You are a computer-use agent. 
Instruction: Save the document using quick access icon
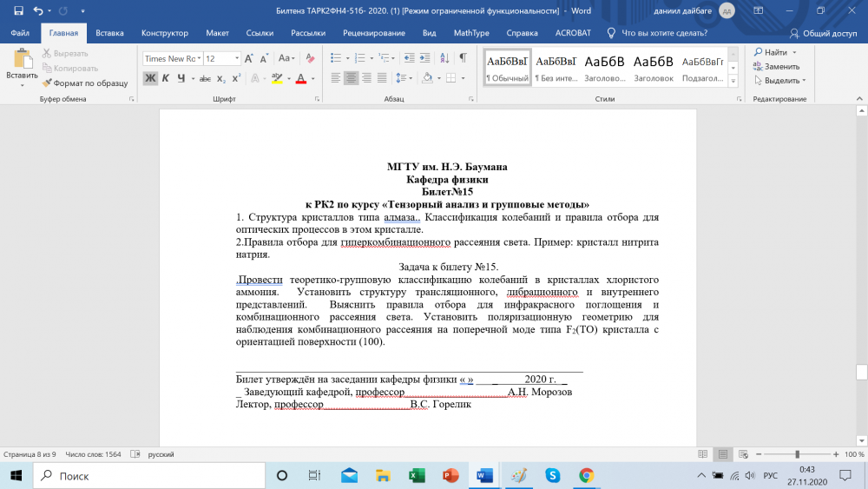[x=18, y=10]
